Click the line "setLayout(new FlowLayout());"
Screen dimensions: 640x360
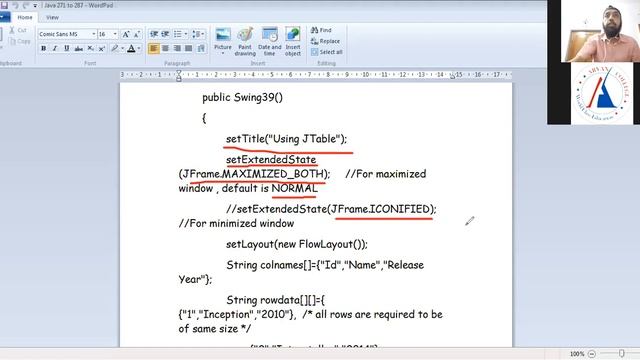tap(297, 244)
